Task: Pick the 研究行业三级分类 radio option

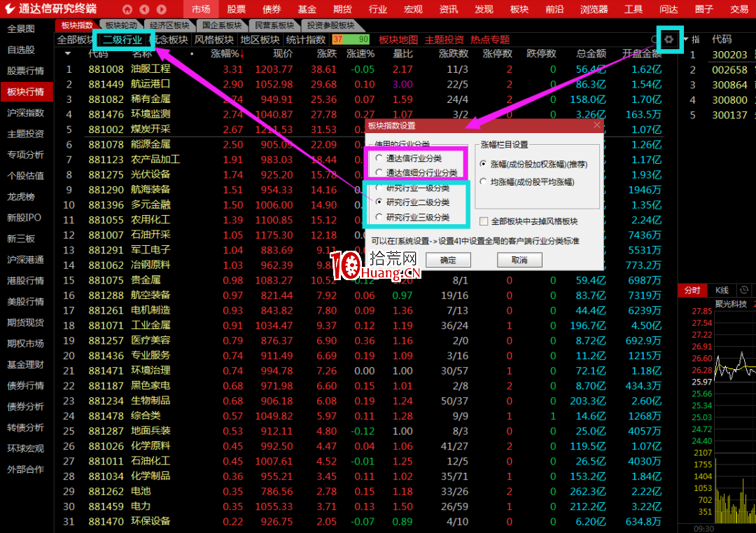Action: tap(379, 217)
